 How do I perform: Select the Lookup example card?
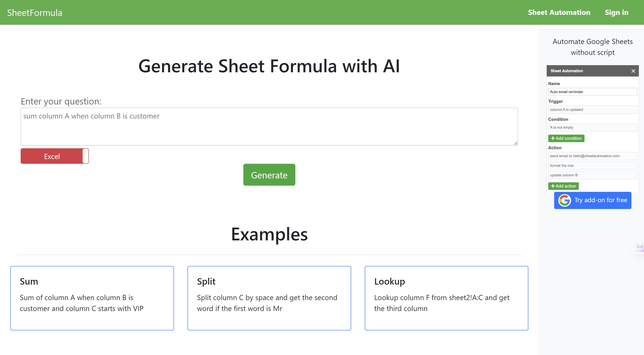pyautogui.click(x=446, y=298)
